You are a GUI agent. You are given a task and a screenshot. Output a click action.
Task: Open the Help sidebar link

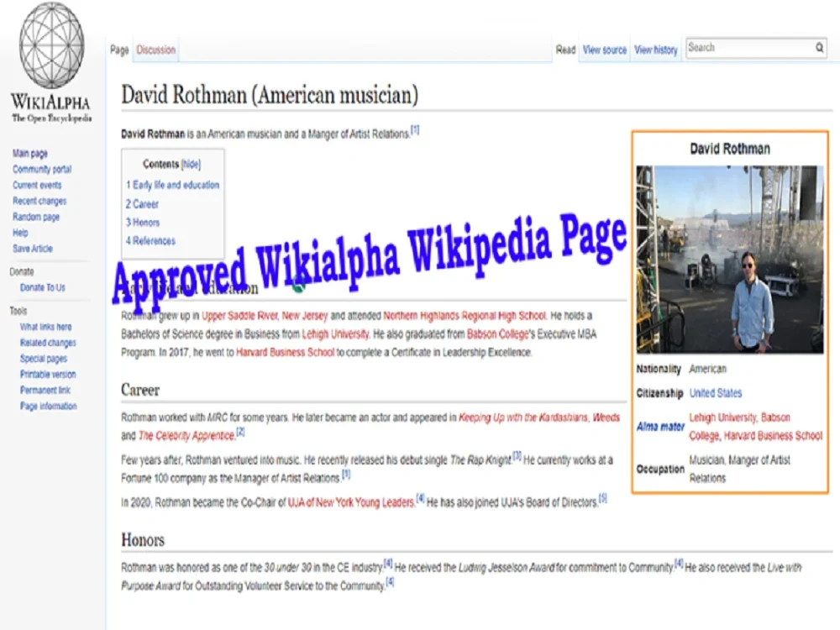20,233
